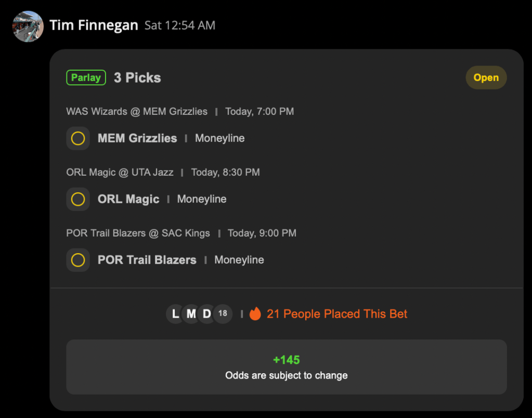Click the +145 odds button

(x=287, y=367)
